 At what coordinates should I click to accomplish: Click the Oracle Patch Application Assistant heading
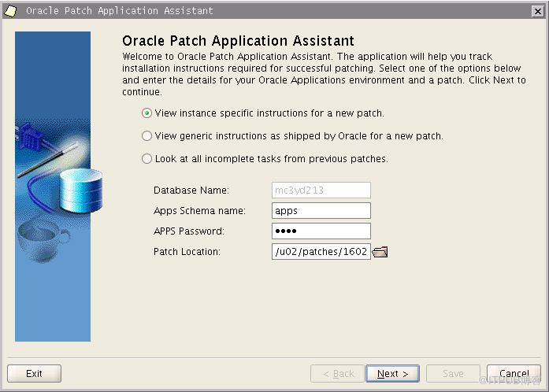pyautogui.click(x=238, y=41)
